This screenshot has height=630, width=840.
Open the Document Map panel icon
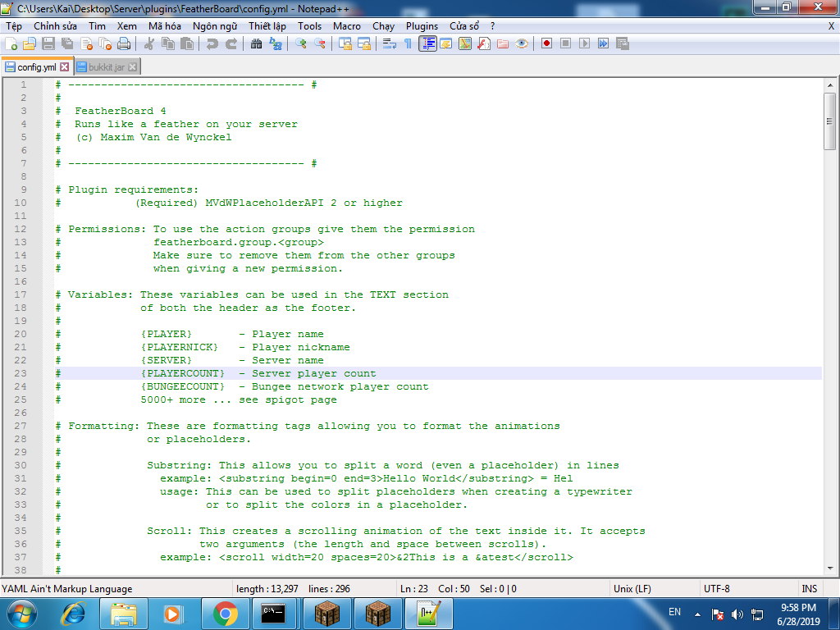click(465, 44)
